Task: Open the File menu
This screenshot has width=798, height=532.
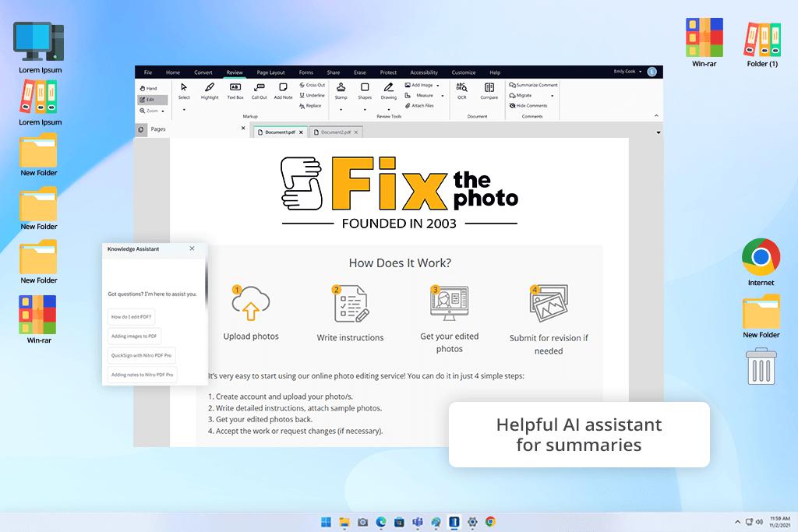Action: point(148,72)
